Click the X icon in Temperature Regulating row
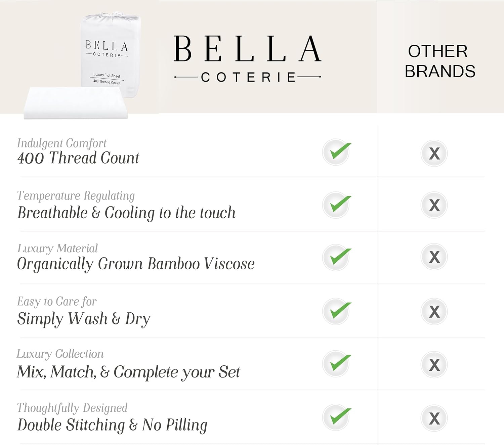 [434, 205]
